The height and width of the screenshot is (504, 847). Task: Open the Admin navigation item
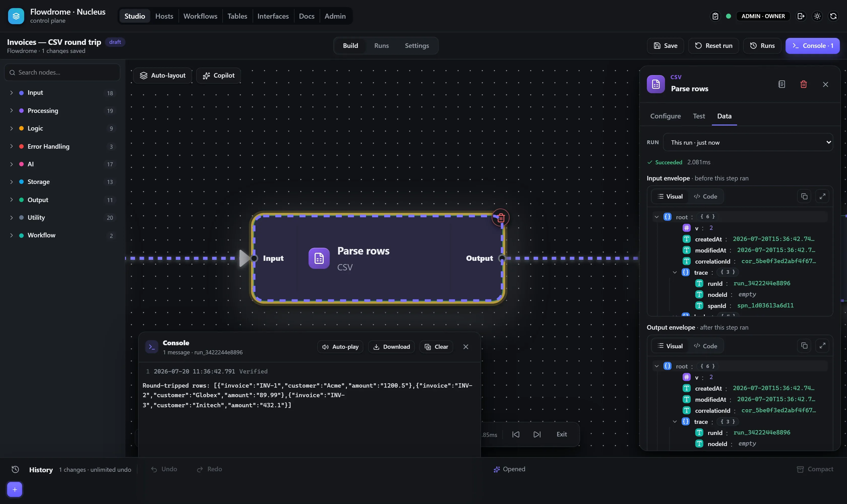(x=335, y=16)
